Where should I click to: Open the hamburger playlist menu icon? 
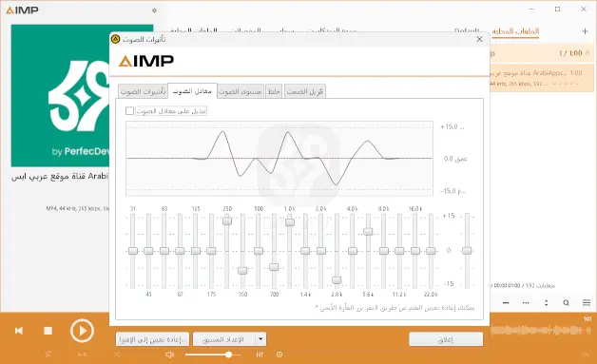click(587, 302)
